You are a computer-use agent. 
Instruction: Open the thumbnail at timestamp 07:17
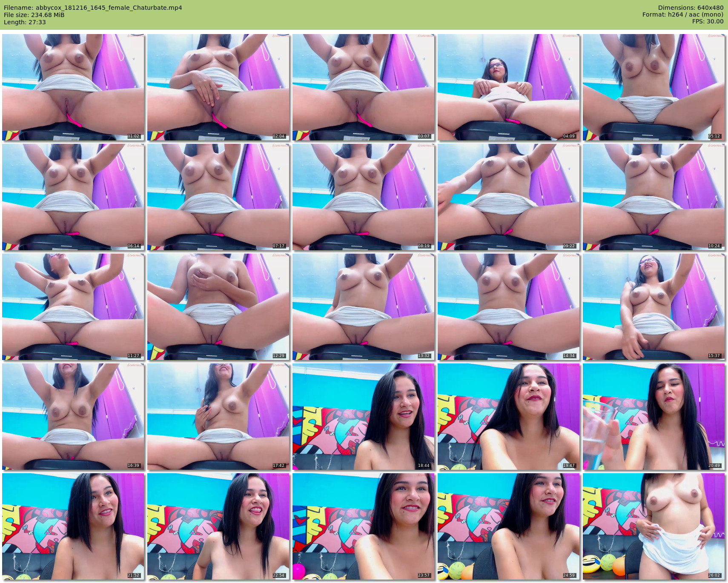(218, 197)
